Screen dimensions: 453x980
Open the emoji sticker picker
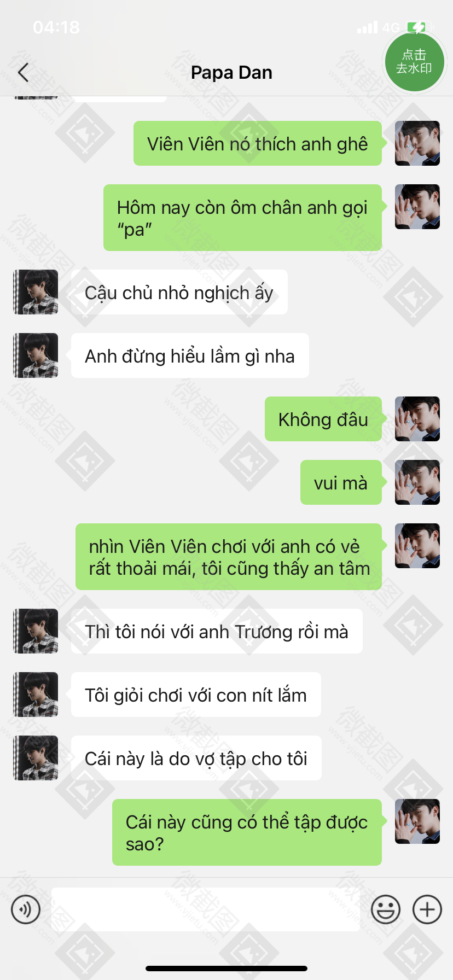[386, 909]
